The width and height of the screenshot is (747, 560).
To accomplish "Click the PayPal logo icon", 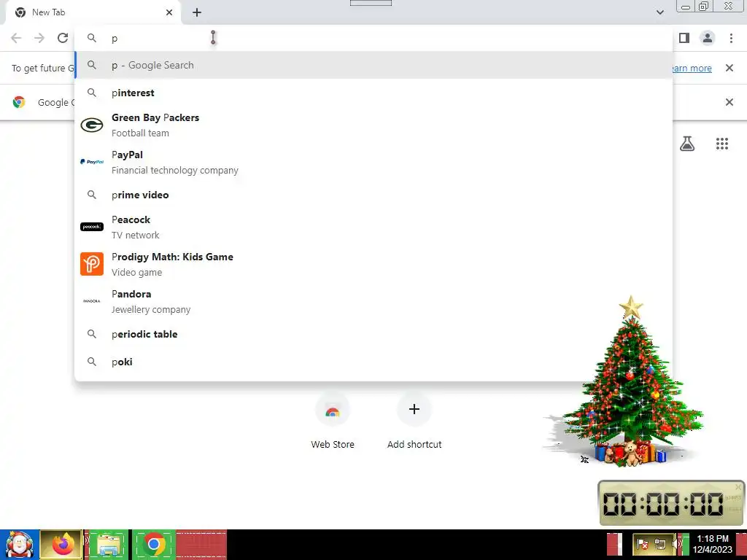I will coord(92,162).
